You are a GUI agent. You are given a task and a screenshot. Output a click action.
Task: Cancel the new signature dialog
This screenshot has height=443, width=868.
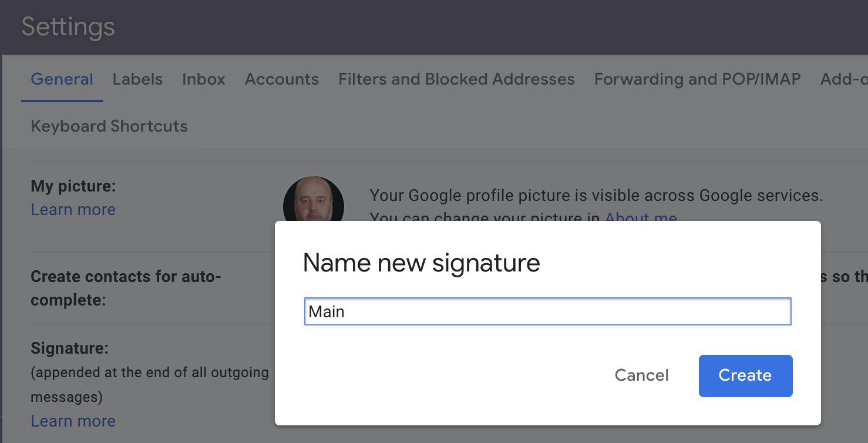pyautogui.click(x=641, y=375)
